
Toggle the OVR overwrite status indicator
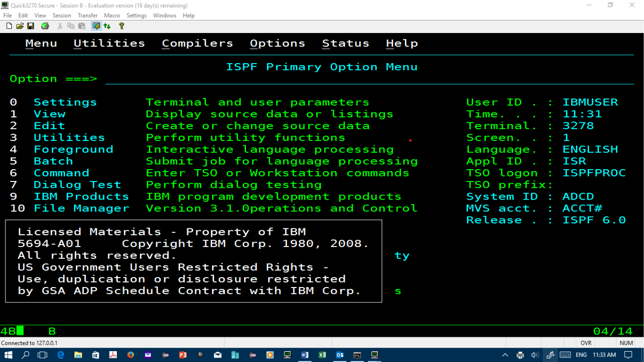point(586,343)
